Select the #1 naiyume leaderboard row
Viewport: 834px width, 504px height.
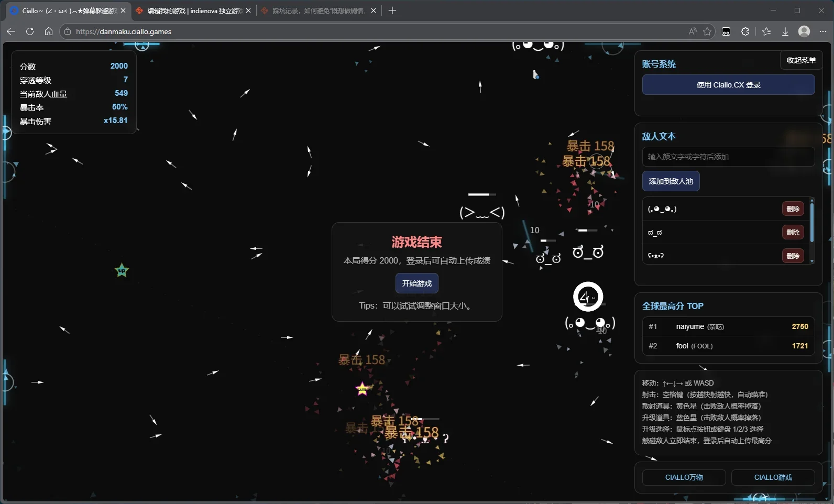coord(729,326)
